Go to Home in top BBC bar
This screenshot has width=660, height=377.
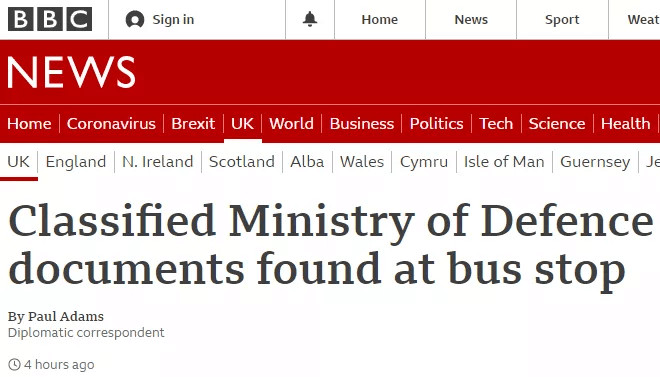(x=379, y=20)
